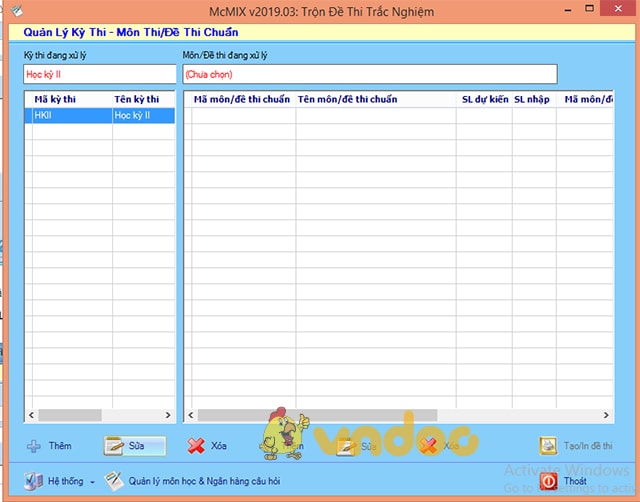This screenshot has width=640, height=502.
Task: Click the right arrow of the exam list scrollbar
Action: (168, 415)
